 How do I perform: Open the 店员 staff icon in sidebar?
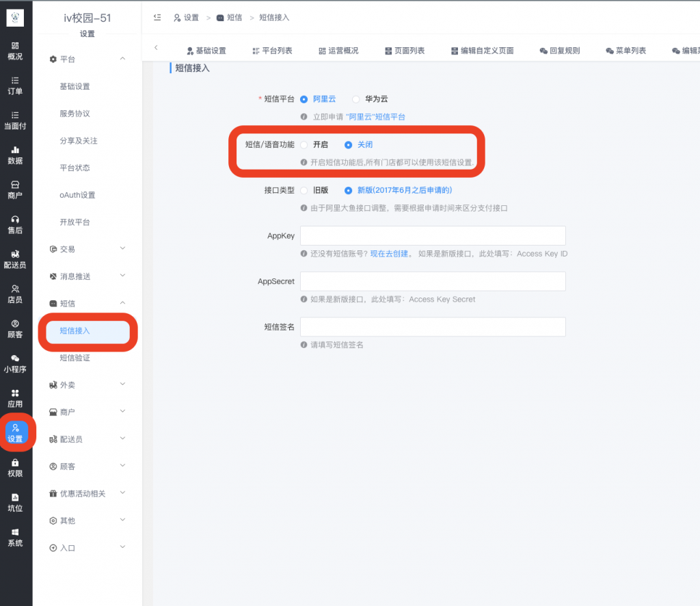pos(15,293)
